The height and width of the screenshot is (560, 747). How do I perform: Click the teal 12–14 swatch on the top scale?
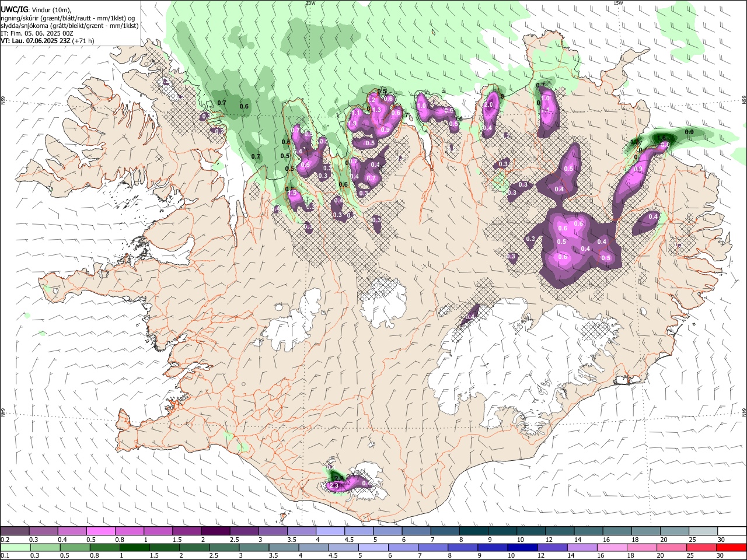pos(560,531)
